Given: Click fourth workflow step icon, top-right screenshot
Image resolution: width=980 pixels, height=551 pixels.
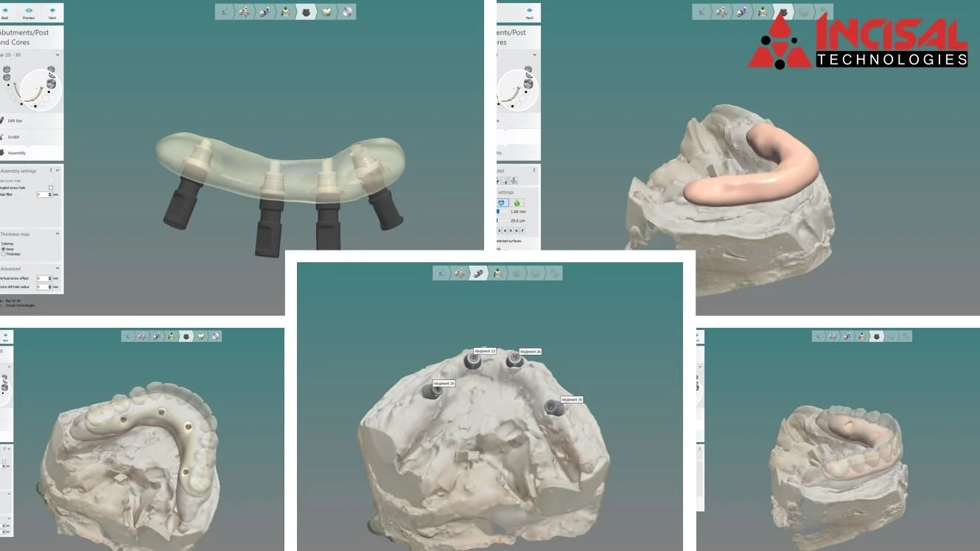Looking at the screenshot, I should point(763,11).
